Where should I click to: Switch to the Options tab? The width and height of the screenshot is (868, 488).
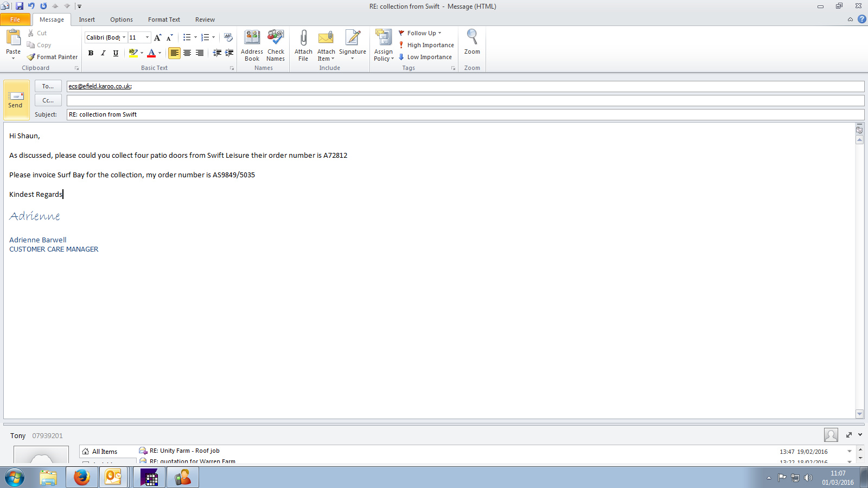coord(122,20)
